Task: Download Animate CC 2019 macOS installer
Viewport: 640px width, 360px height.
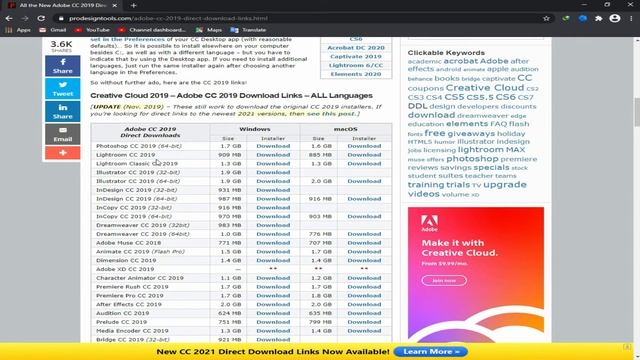Action: [364, 251]
